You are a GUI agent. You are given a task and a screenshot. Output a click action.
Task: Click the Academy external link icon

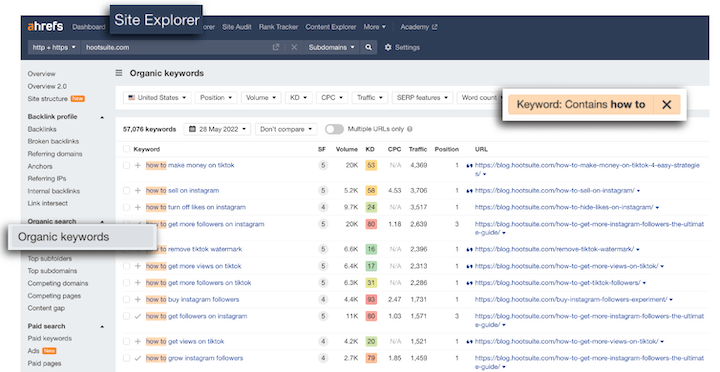tap(434, 27)
